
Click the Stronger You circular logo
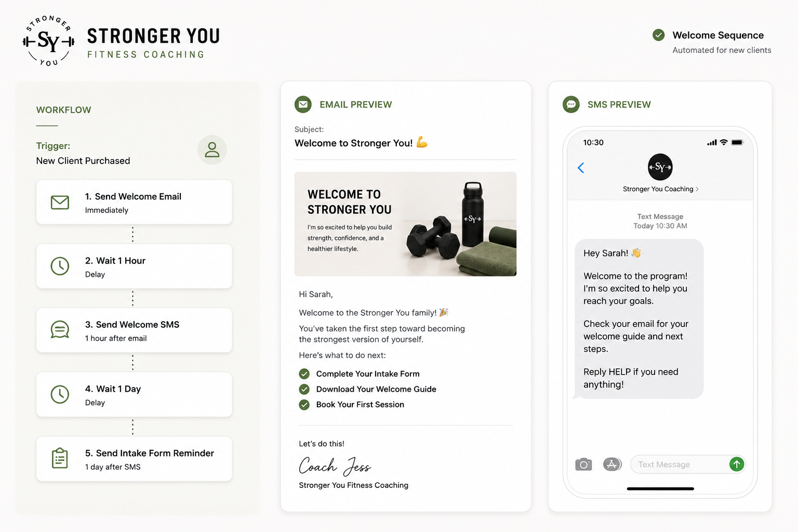pyautogui.click(x=49, y=41)
